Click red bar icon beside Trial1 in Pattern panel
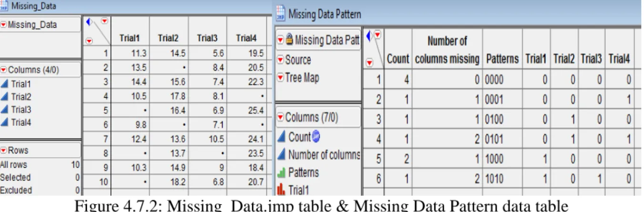The width and height of the screenshot is (644, 212). [282, 189]
